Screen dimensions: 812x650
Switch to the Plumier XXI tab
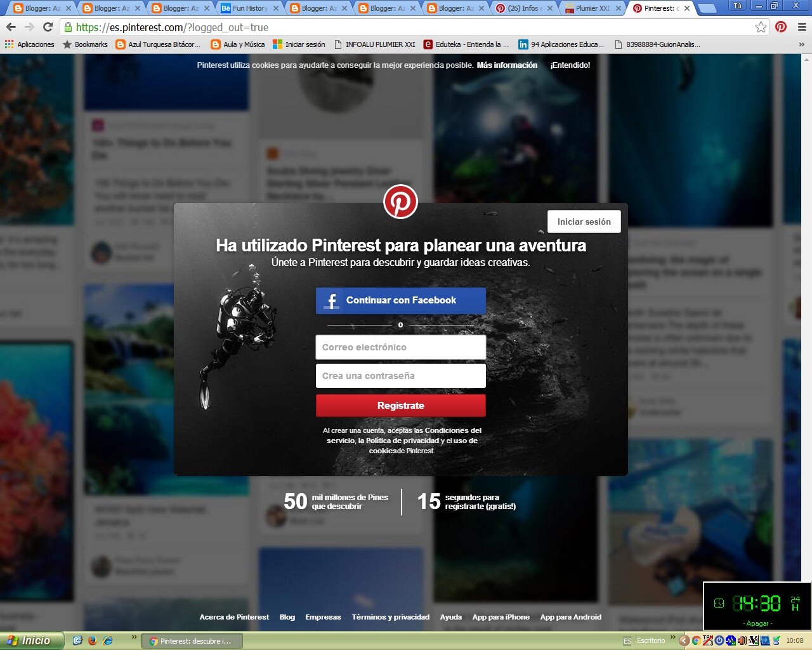coord(587,8)
